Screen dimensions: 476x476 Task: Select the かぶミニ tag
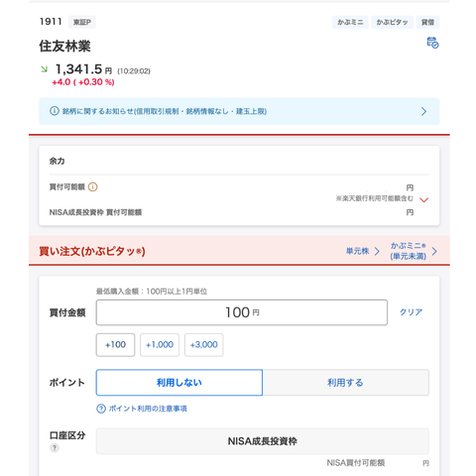pyautogui.click(x=350, y=22)
